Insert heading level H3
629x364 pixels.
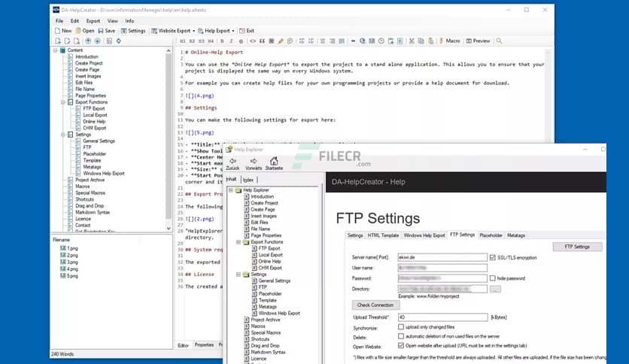pos(202,41)
